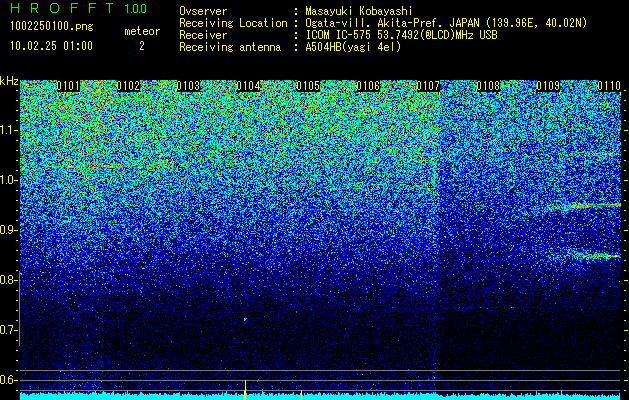Click the HROFFT 1.0.0 title text

pos(79,8)
